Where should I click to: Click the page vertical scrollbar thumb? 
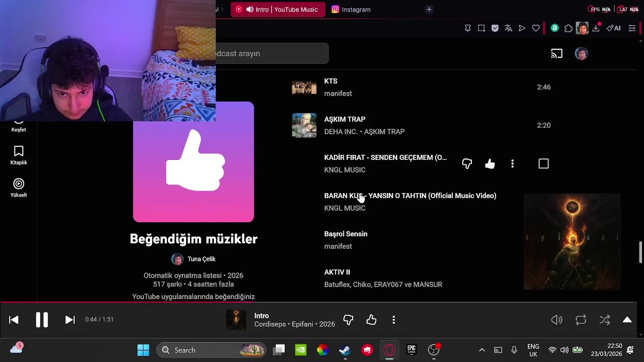[x=640, y=252]
